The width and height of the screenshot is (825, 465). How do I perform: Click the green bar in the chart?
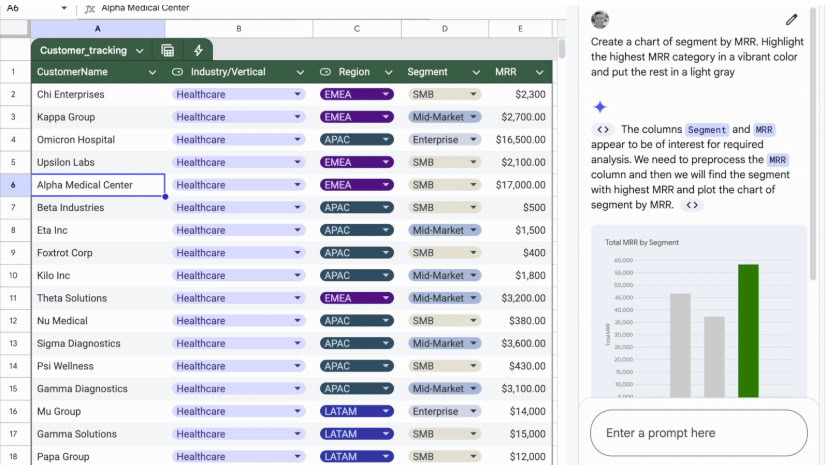coord(748,330)
